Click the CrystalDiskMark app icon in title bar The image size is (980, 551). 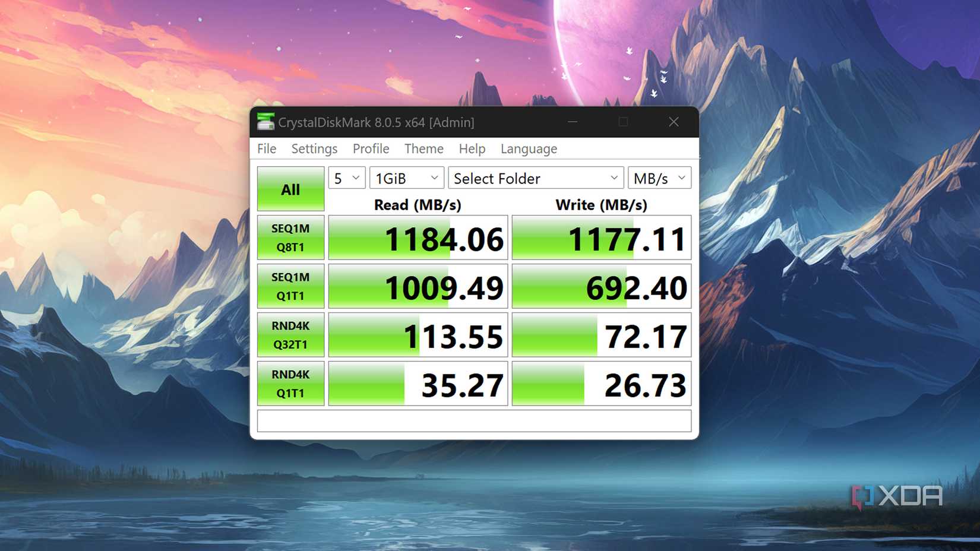click(x=265, y=122)
